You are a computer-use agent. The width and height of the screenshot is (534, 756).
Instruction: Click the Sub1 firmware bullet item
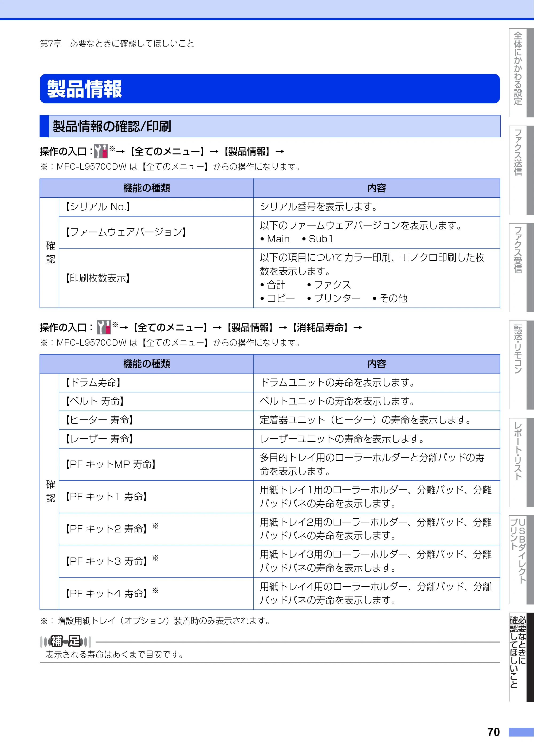coord(318,239)
